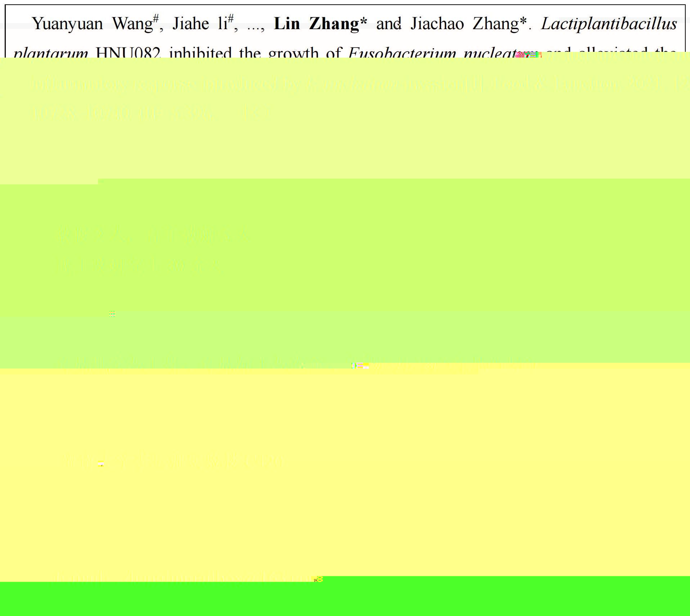Click the word "inhibited"

[x=200, y=53]
